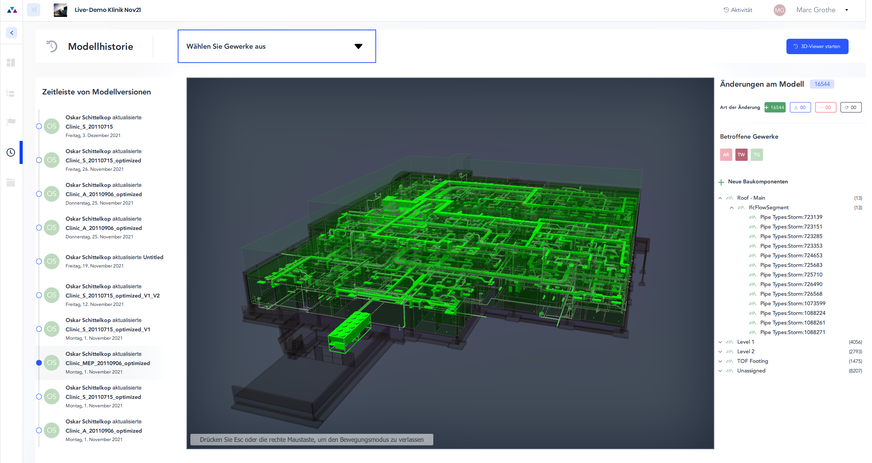Click the MG user avatar
The width and height of the screenshot is (872, 463).
pyautogui.click(x=779, y=10)
